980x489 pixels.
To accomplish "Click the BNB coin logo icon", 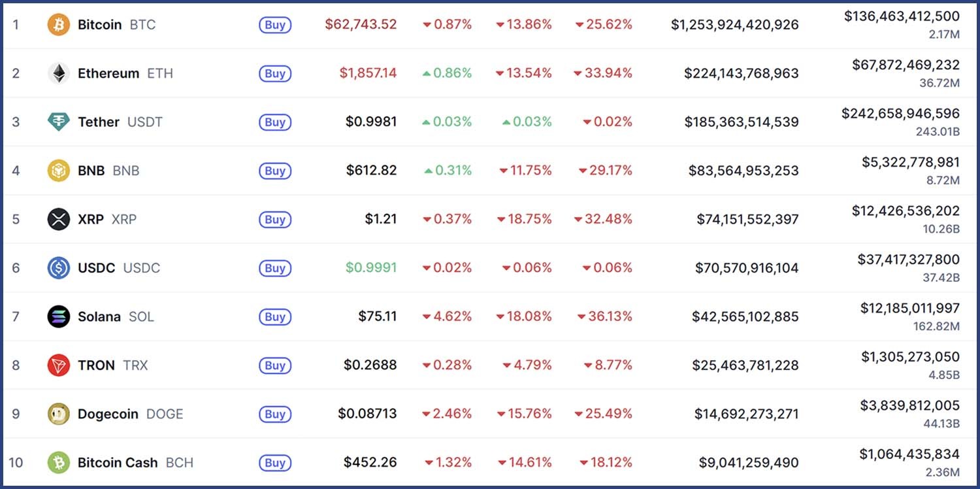I will click(x=59, y=171).
